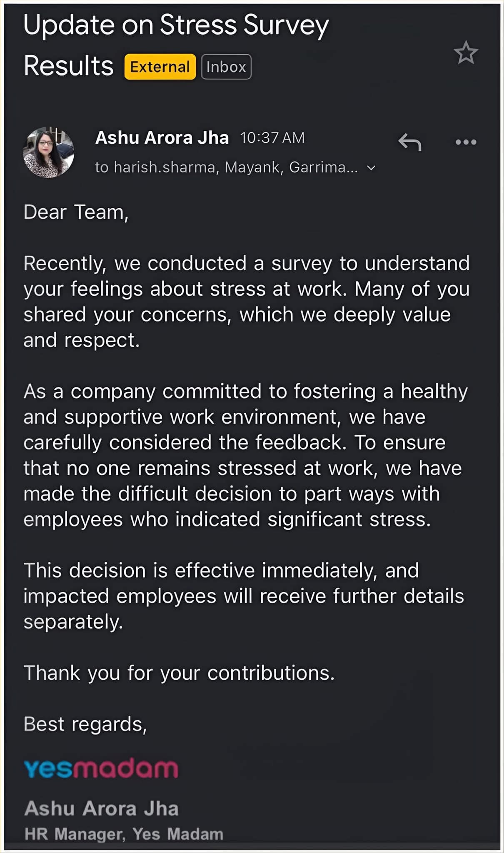Viewport: 504px width, 853px height.
Task: Open Ashu Arora Jha's profile photo
Action: (48, 152)
